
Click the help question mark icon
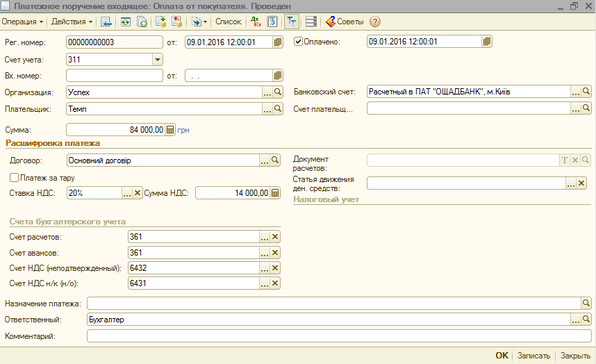375,22
